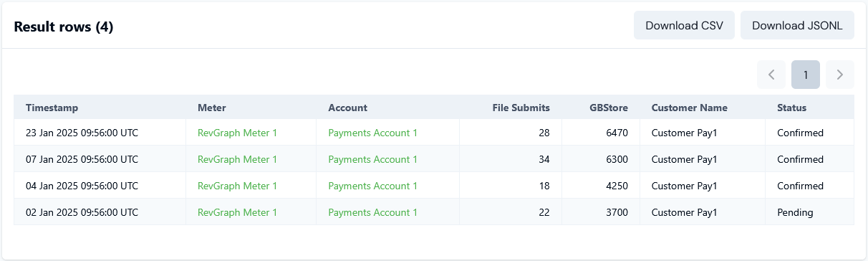Open Payments Account 1 link in 02 Jan row
Image resolution: width=868 pixels, height=261 pixels.
click(372, 212)
